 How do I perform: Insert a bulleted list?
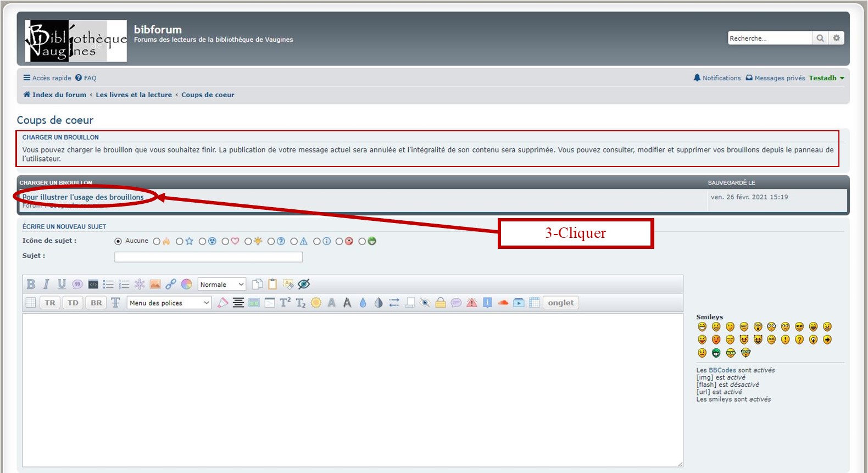click(x=108, y=284)
